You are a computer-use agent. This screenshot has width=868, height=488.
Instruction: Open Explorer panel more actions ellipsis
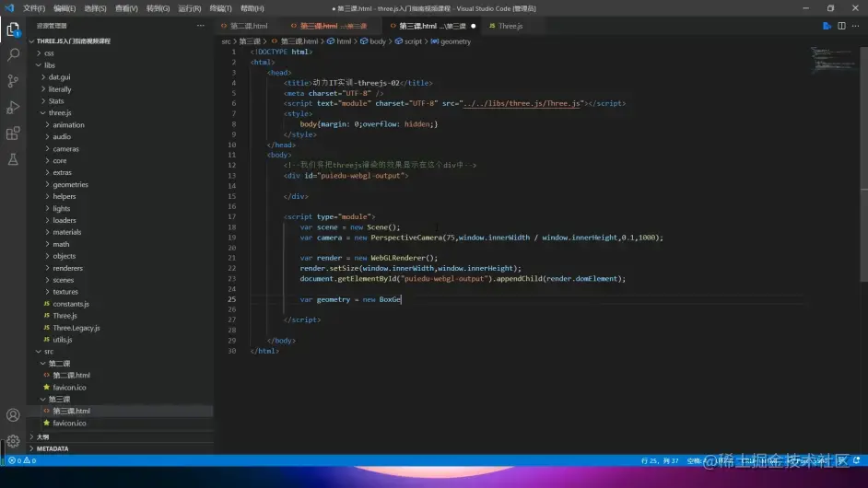coord(200,26)
